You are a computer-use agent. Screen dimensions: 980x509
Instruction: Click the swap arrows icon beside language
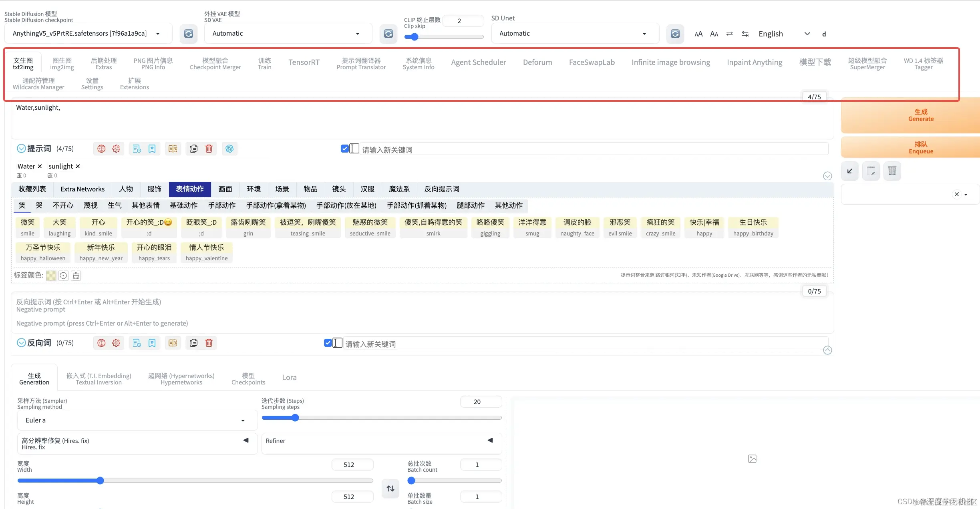coord(729,34)
